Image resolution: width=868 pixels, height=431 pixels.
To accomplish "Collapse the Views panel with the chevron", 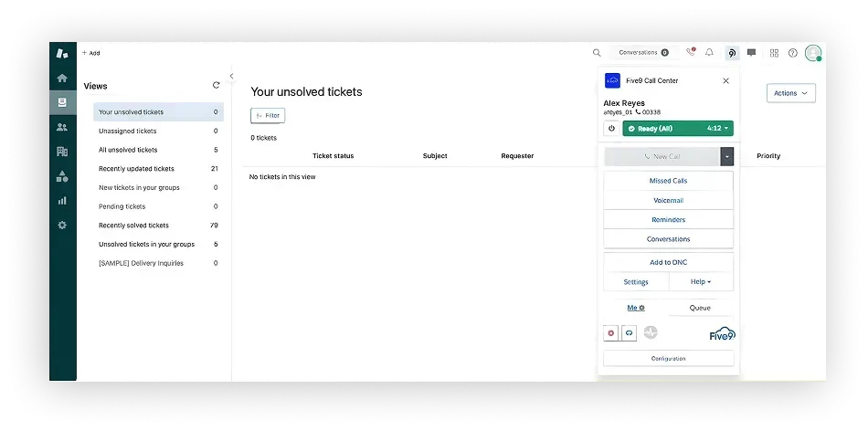I will [x=231, y=76].
